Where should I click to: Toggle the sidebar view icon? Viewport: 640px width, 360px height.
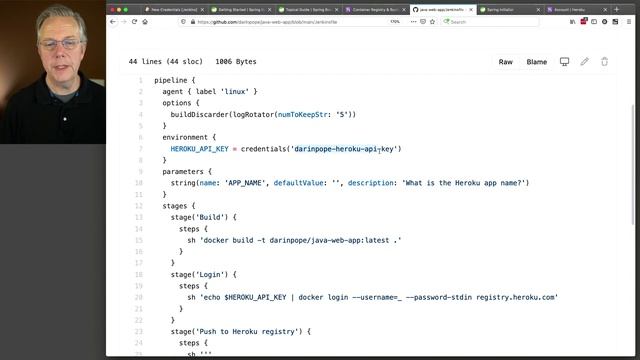[x=594, y=22]
